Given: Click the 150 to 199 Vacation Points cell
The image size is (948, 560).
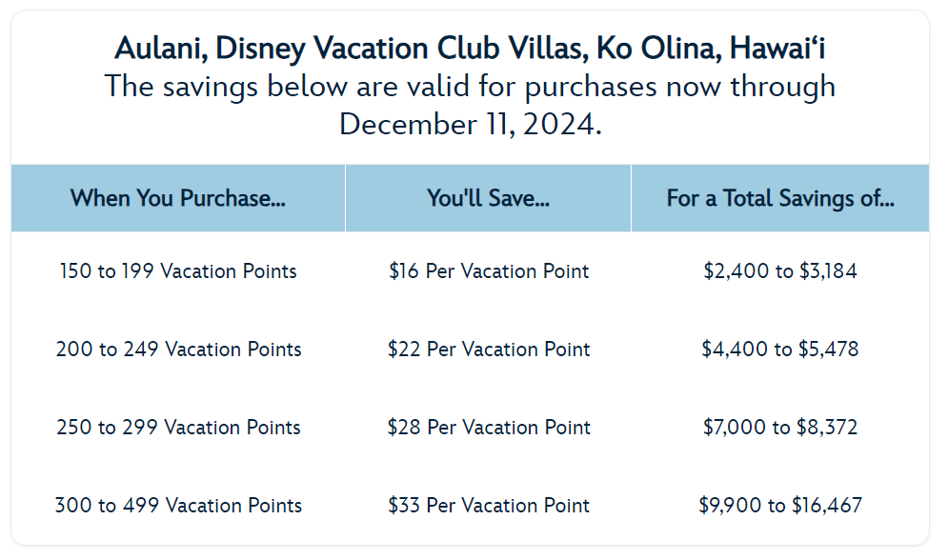Looking at the screenshot, I should point(178,271).
